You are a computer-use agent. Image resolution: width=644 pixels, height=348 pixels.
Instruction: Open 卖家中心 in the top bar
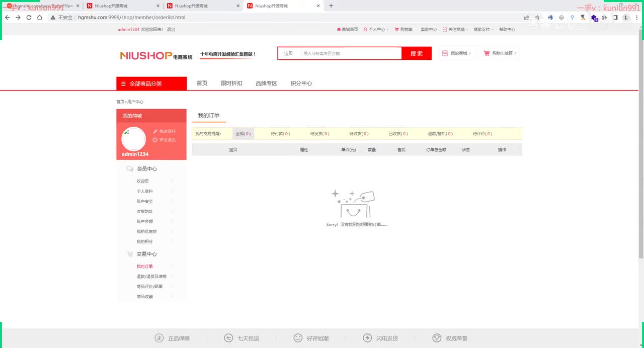429,30
